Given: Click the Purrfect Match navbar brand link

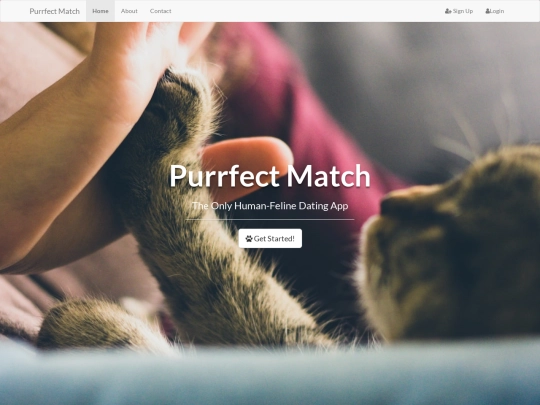Looking at the screenshot, I should pos(54,11).
